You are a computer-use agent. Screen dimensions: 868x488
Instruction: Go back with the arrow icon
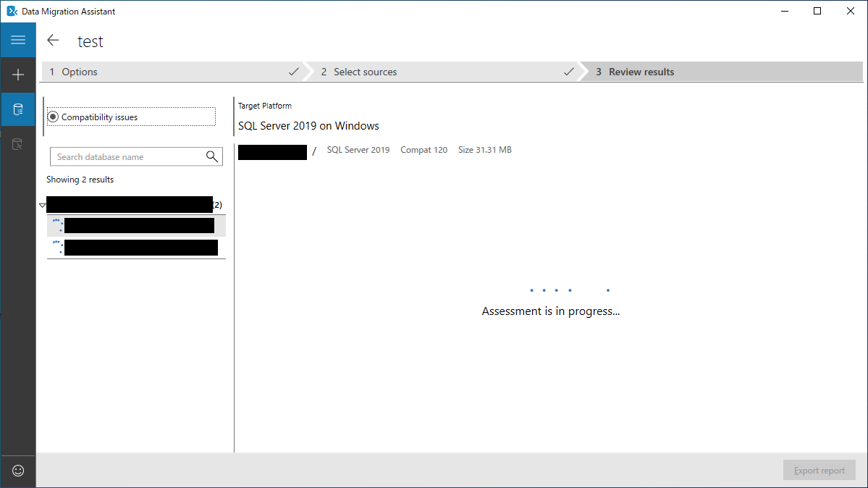[53, 41]
